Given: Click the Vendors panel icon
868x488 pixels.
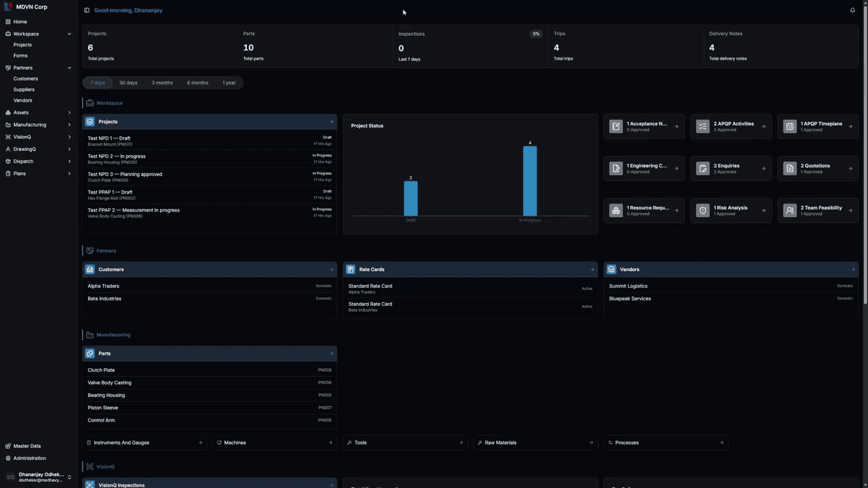Looking at the screenshot, I should [611, 270].
